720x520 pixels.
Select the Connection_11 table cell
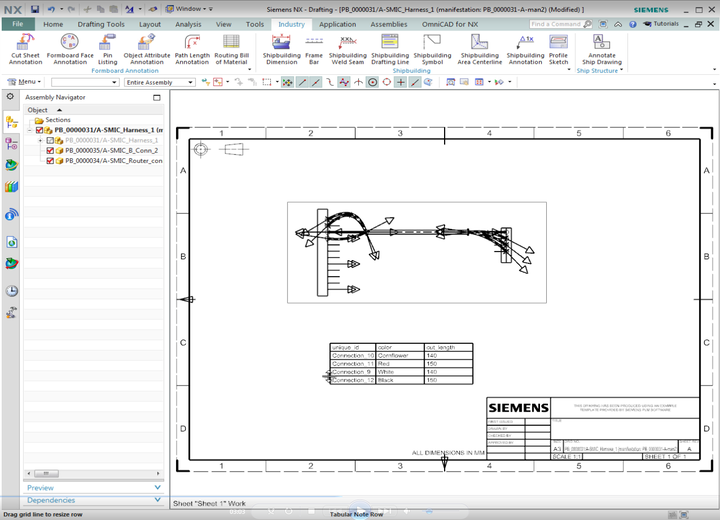pyautogui.click(x=353, y=363)
